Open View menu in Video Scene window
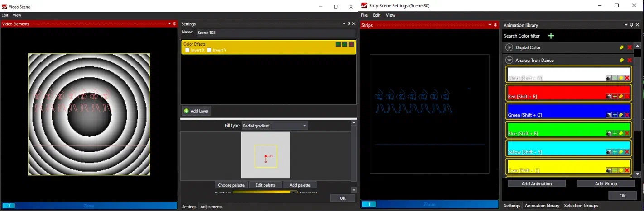Image resolution: width=644 pixels, height=211 pixels. (x=17, y=15)
